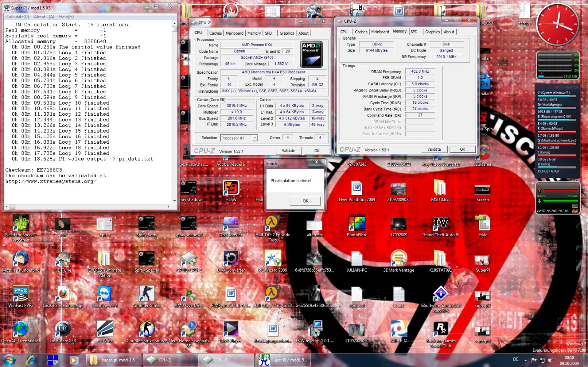Click OK in right CPU-Z memory window

click(x=462, y=149)
